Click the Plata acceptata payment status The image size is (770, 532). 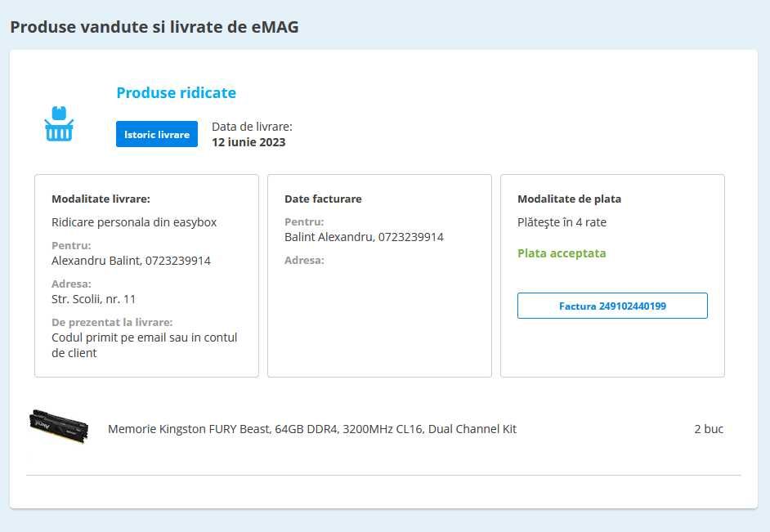[x=562, y=253]
